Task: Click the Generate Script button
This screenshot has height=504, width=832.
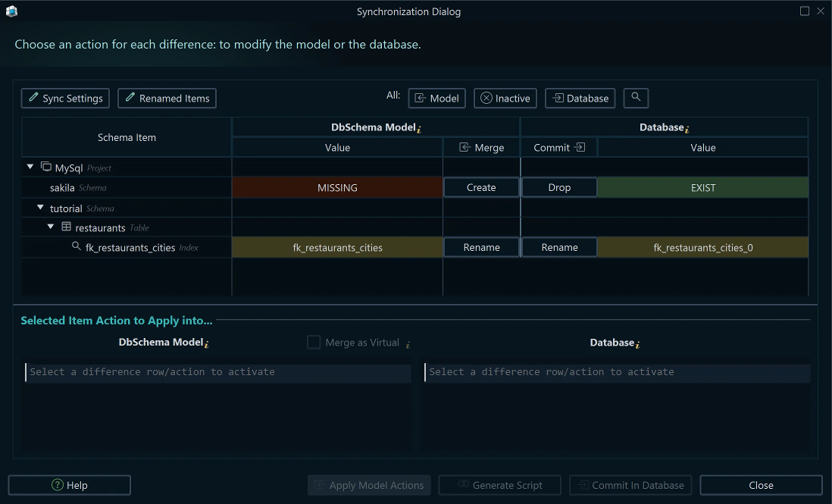Action: pyautogui.click(x=499, y=485)
